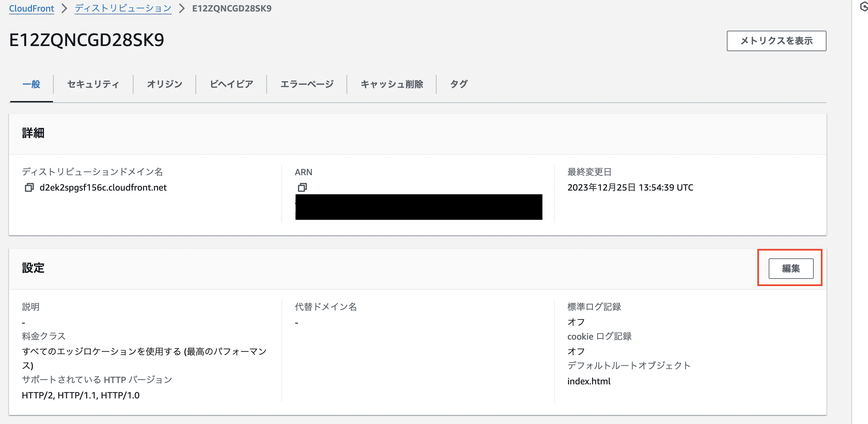Open the 一般 tab
The width and height of the screenshot is (868, 424).
coord(31,84)
